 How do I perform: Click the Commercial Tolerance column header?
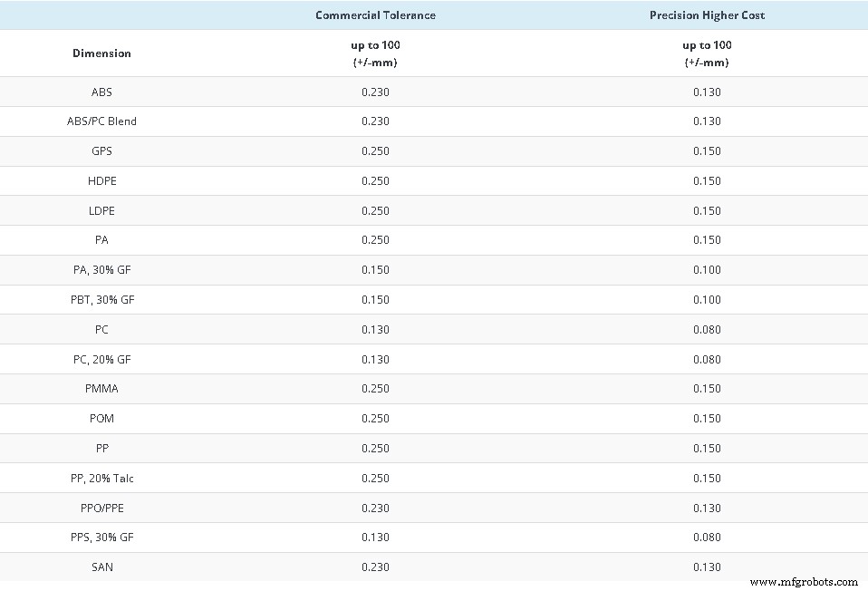coord(375,15)
